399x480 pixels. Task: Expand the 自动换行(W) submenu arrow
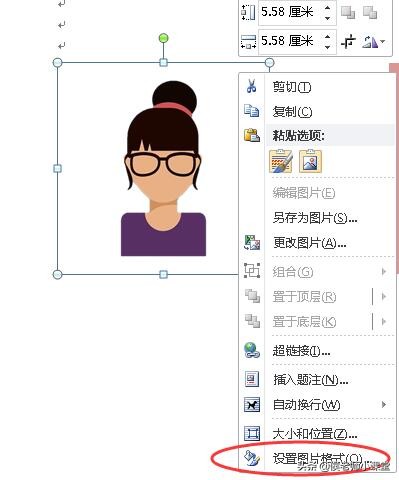[x=384, y=405]
